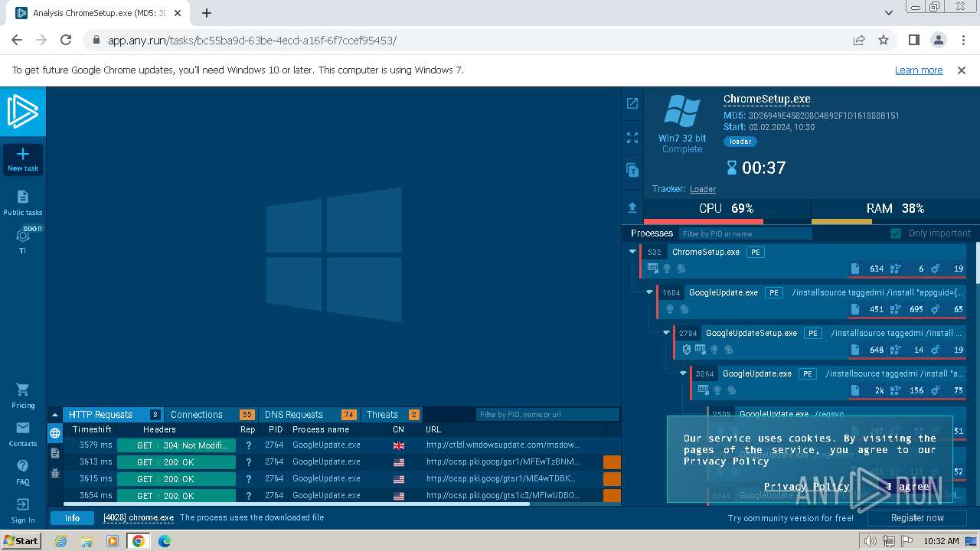Image resolution: width=980 pixels, height=551 pixels.
Task: Click the RAM 38% usage bar
Action: pos(895,212)
